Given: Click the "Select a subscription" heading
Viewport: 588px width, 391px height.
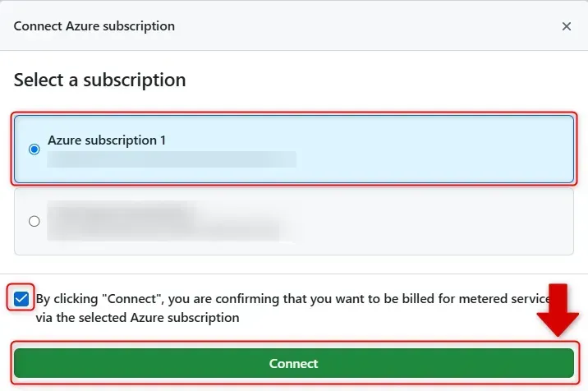Looking at the screenshot, I should (x=100, y=80).
